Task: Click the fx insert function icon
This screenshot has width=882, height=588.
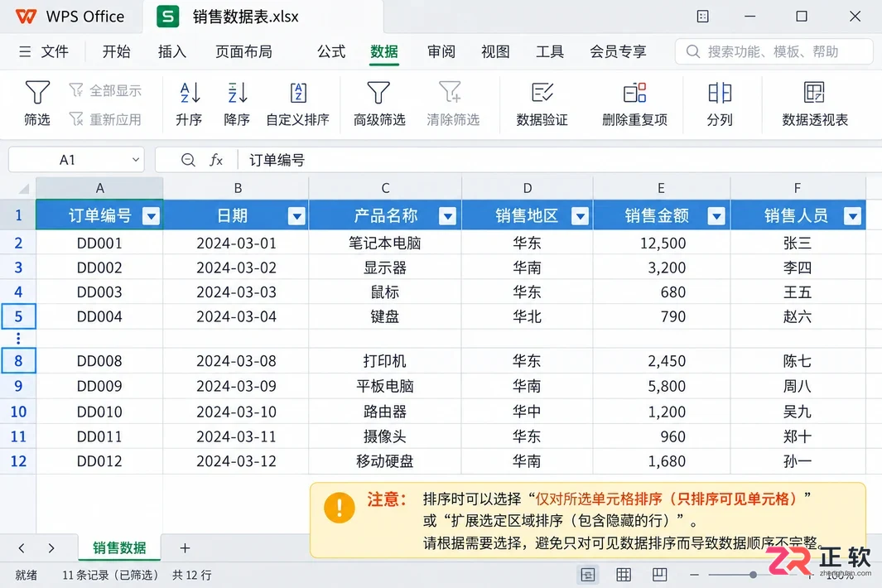Action: point(216,161)
